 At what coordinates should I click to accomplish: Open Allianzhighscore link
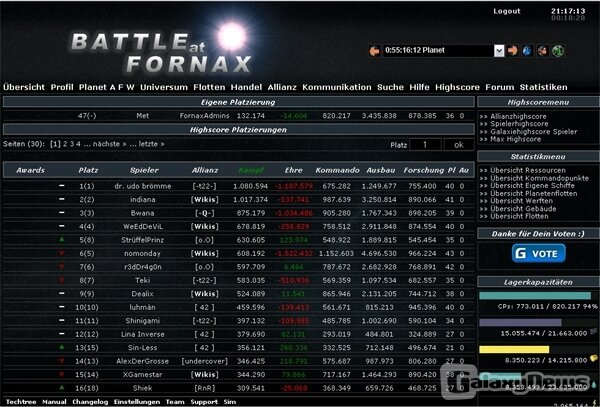[x=518, y=116]
